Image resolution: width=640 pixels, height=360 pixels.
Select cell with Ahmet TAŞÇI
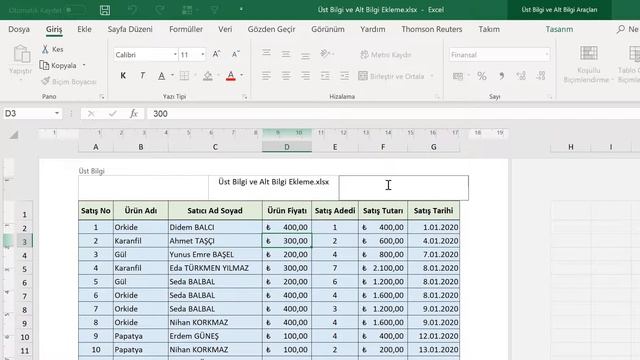[215, 241]
